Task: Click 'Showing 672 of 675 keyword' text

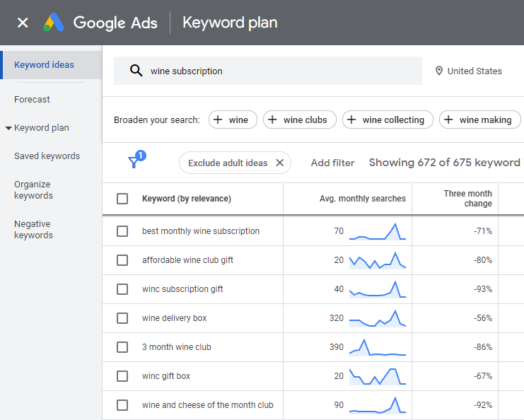Action: click(x=445, y=163)
